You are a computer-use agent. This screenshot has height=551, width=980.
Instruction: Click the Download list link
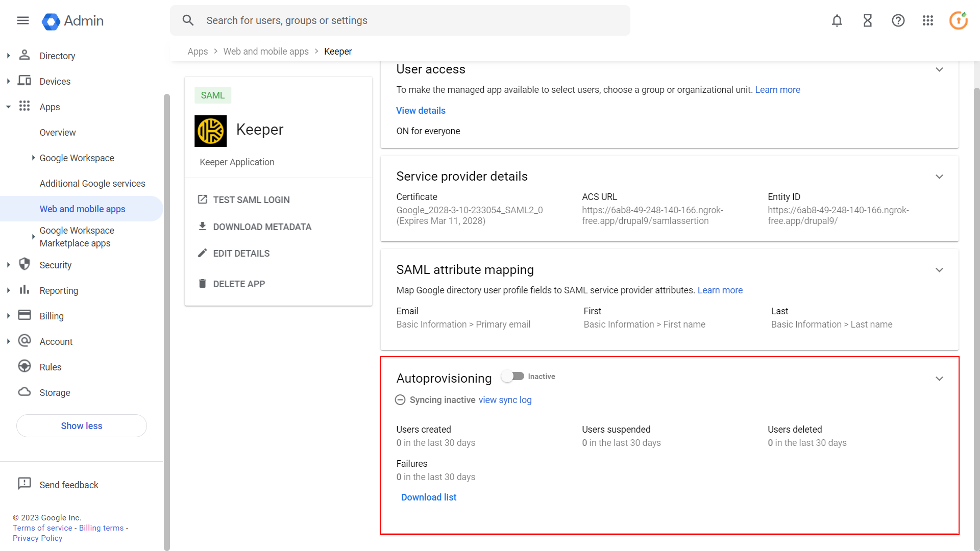click(429, 497)
